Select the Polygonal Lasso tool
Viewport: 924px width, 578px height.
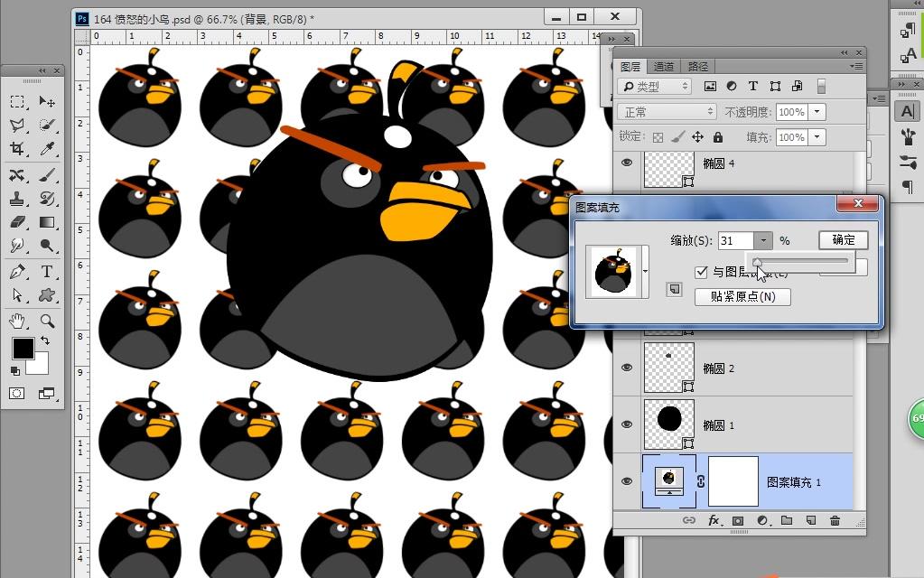[17, 125]
